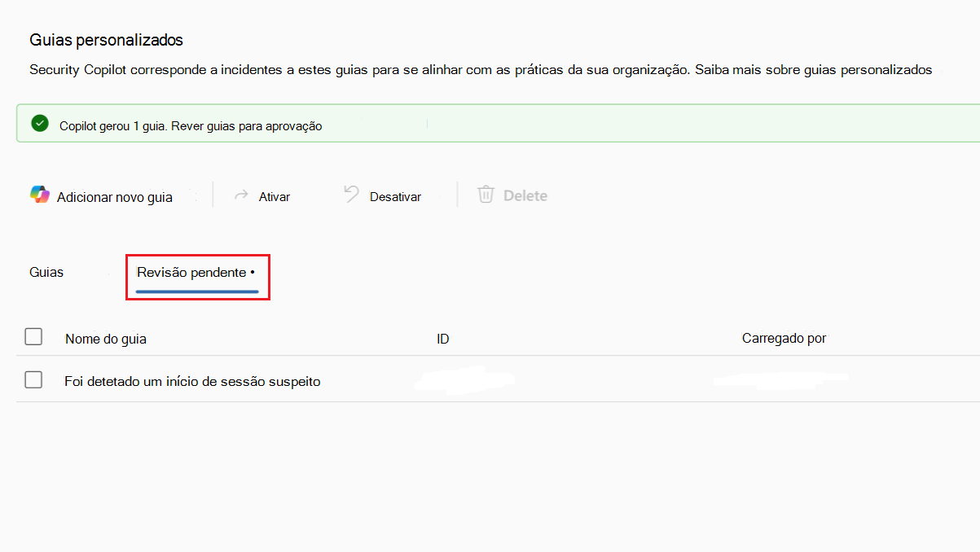Select the guide Foi detetado um início de sessão suspeito

click(x=192, y=379)
